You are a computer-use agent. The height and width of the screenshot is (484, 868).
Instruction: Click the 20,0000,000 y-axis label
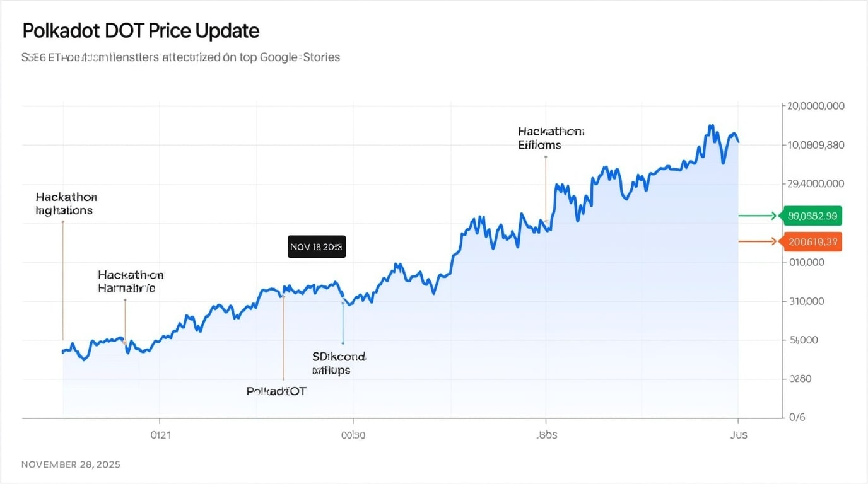tap(816, 106)
